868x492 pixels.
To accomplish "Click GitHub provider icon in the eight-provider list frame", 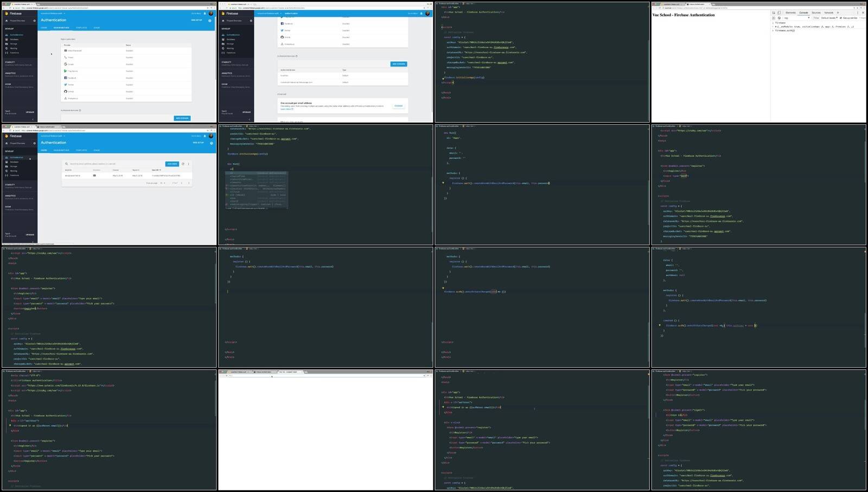I will pos(66,91).
